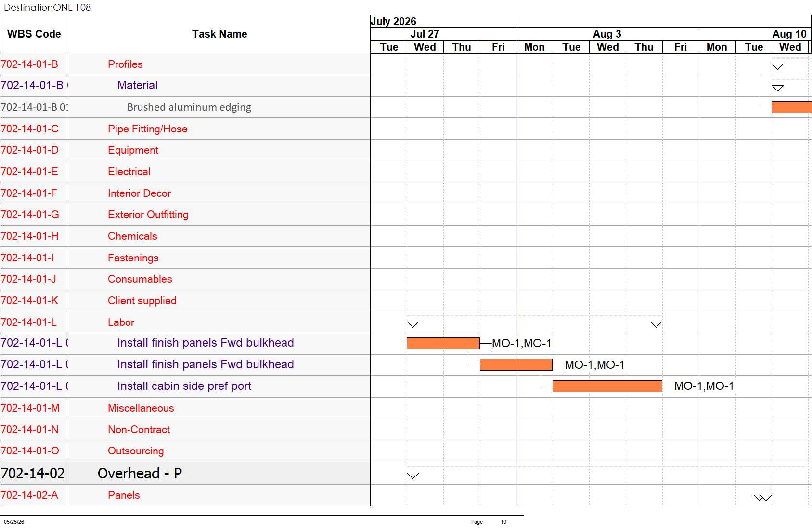The width and height of the screenshot is (812, 528).
Task: Select the Non-Contract task row
Action: (x=139, y=430)
